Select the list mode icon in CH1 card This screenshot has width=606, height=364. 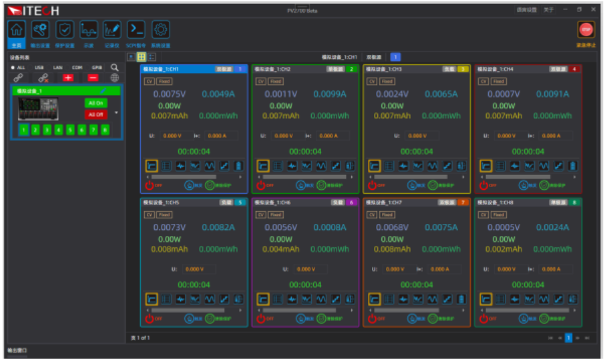click(x=166, y=166)
